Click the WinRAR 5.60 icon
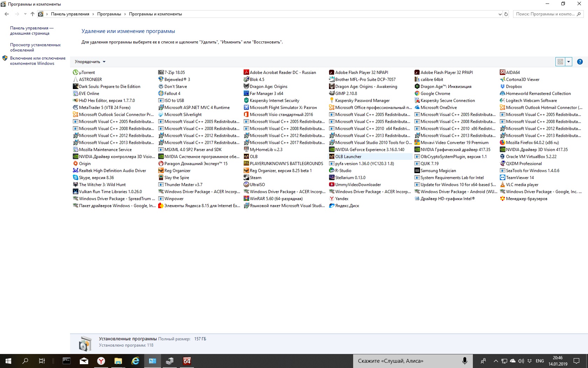Viewport: 588px width, 368px height. [x=246, y=199]
